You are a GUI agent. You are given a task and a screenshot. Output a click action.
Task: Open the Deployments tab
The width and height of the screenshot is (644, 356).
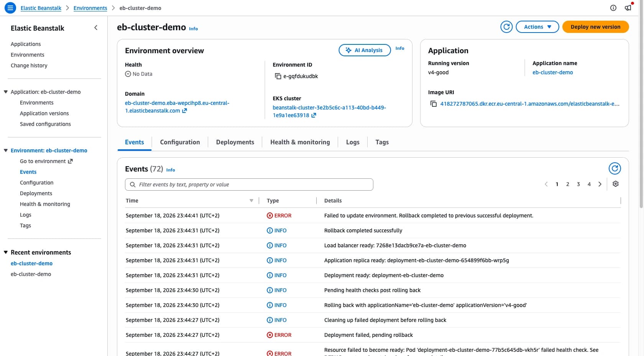click(235, 142)
